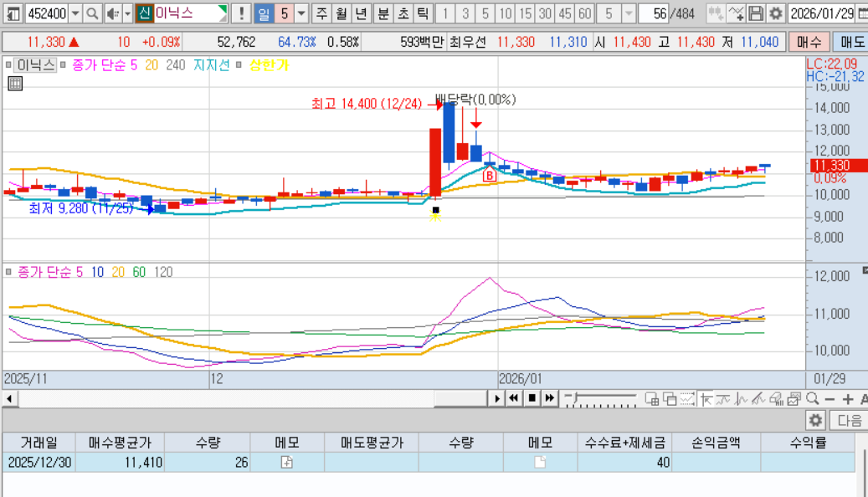Open the custom interval dropdown arrow
The height and width of the screenshot is (497, 868).
point(629,13)
